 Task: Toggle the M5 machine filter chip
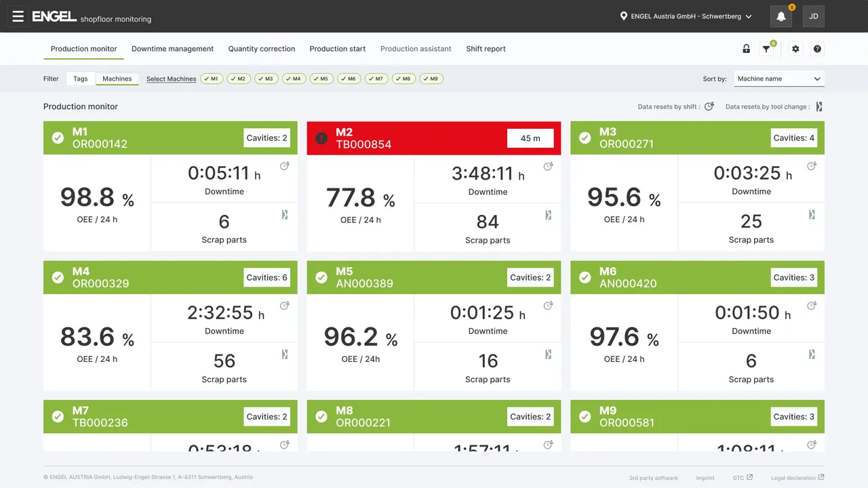(321, 79)
